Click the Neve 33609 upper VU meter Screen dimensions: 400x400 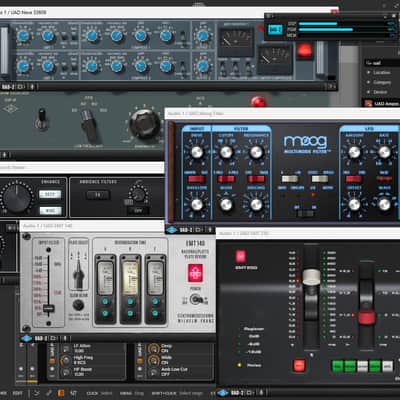pyautogui.click(x=236, y=41)
